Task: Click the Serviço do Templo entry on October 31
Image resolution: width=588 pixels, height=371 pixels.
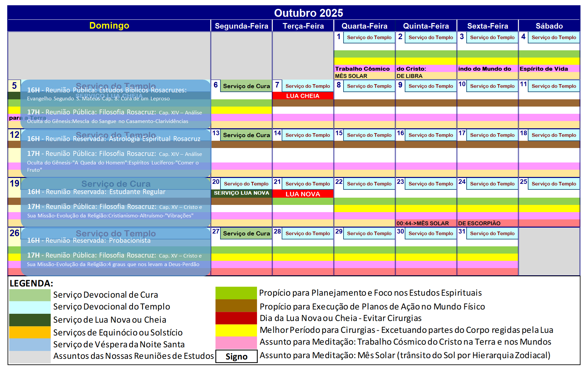Action: (x=492, y=234)
